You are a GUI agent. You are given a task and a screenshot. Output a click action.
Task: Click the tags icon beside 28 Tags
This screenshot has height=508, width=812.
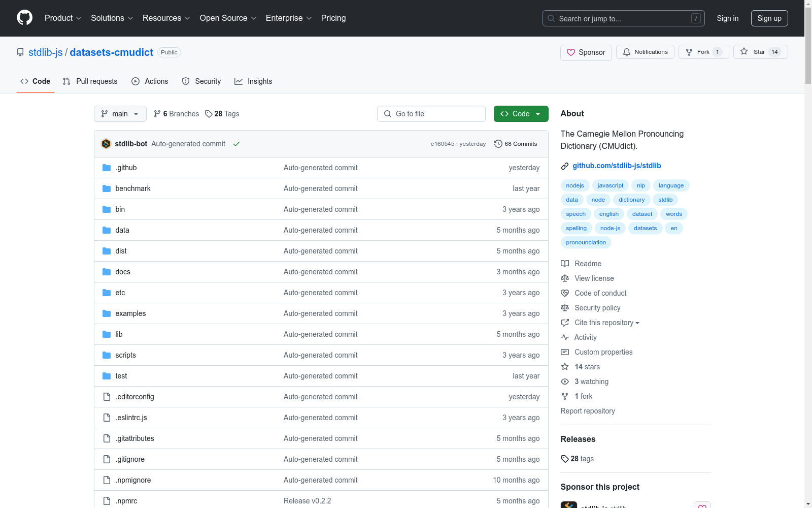click(x=209, y=114)
